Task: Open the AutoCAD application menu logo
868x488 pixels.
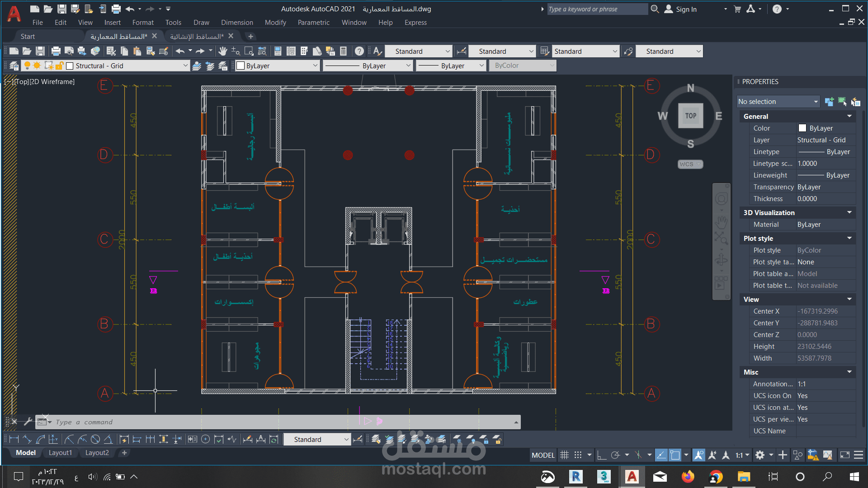Action: click(14, 14)
